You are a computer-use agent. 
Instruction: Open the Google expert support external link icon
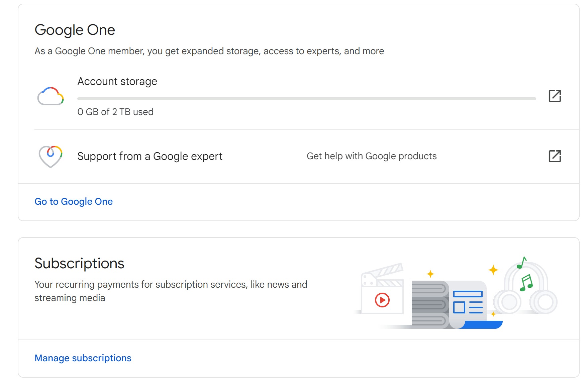pyautogui.click(x=555, y=156)
